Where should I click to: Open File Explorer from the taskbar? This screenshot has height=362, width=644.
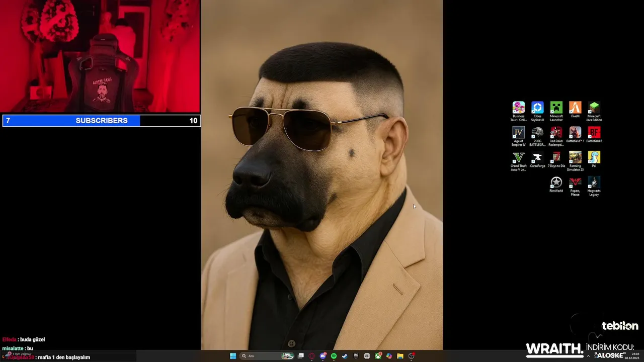click(400, 356)
